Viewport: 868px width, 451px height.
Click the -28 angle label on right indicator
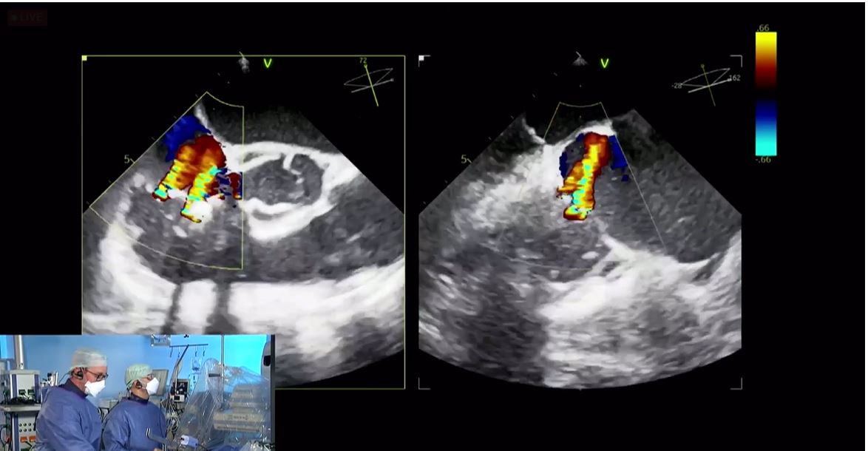tap(677, 86)
